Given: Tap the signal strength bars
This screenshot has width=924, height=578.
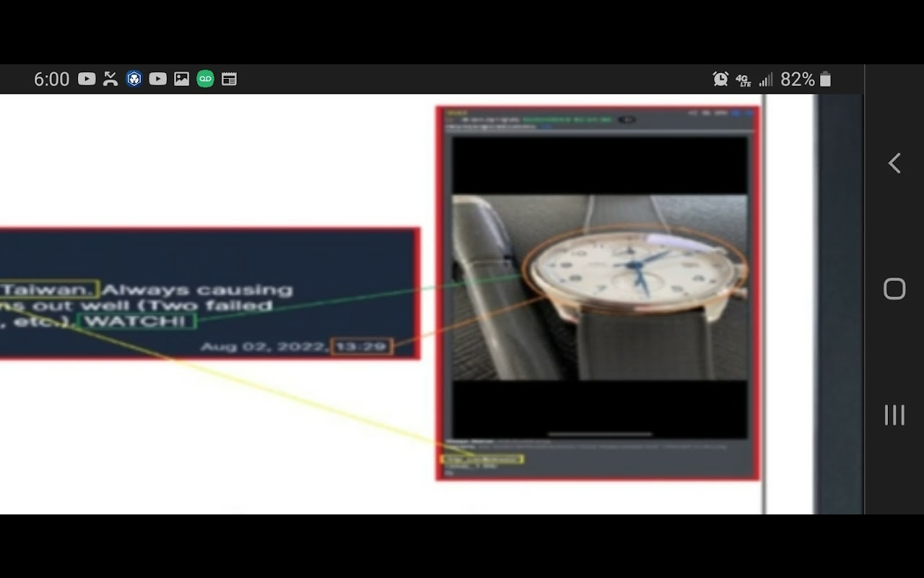Looking at the screenshot, I should [x=766, y=79].
